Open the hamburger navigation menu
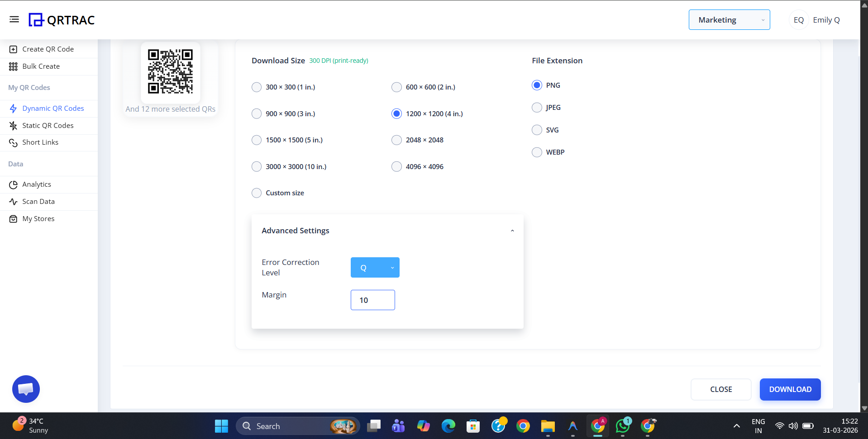The width and height of the screenshot is (868, 439). [14, 19]
